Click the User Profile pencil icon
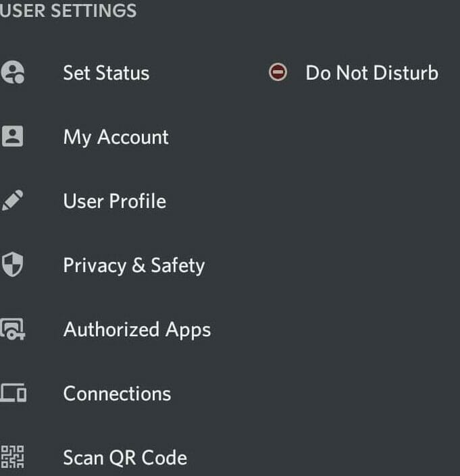The height and width of the screenshot is (476, 460). [12, 201]
